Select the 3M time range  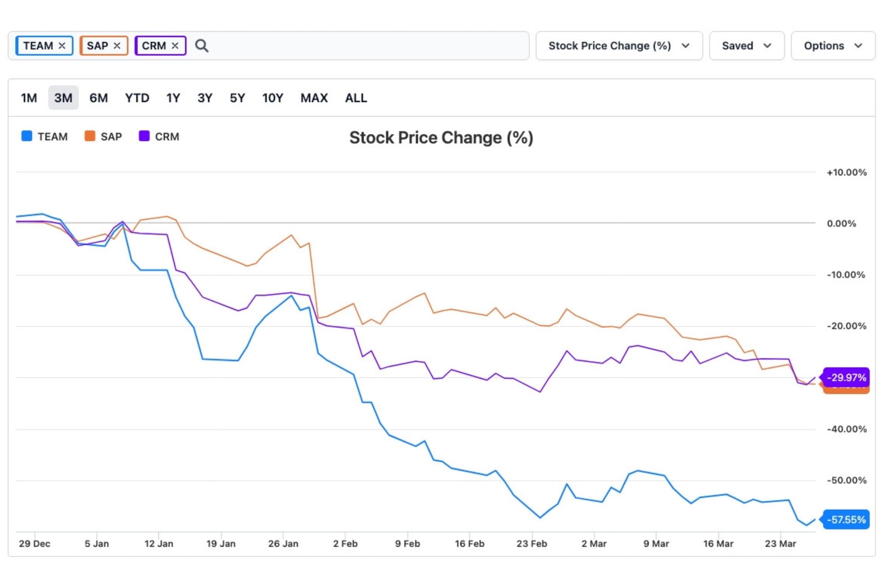[x=63, y=98]
